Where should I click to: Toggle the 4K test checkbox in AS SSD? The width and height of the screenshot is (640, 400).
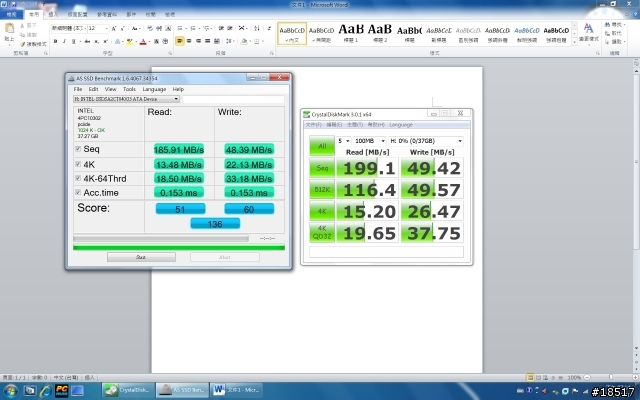click(x=78, y=164)
